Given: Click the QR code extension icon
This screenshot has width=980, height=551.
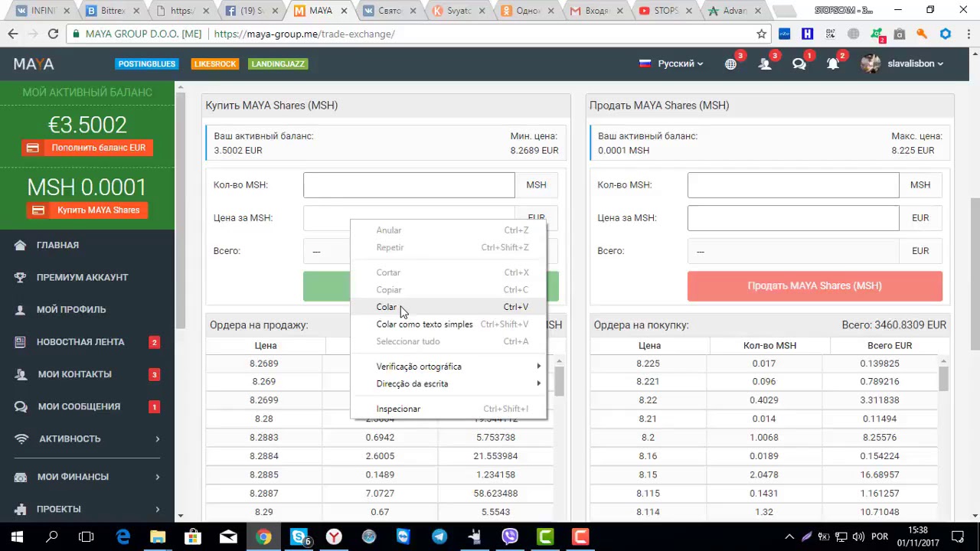Looking at the screenshot, I should click(830, 34).
